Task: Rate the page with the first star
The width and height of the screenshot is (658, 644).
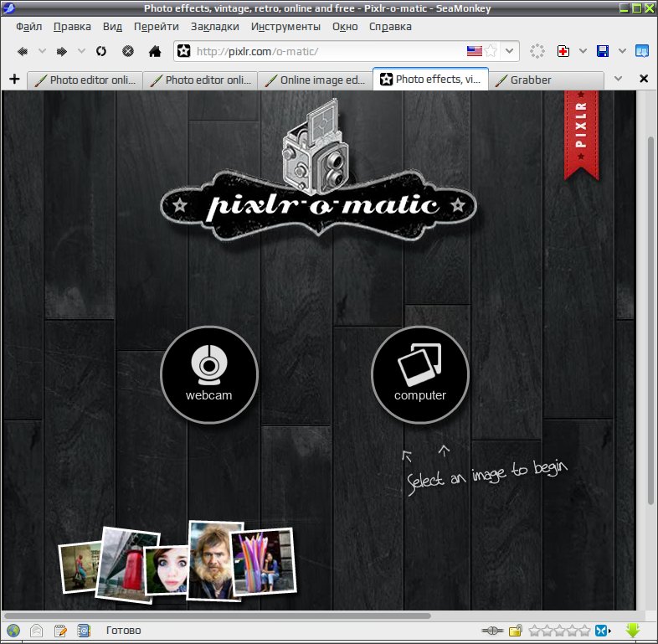Action: (534, 630)
